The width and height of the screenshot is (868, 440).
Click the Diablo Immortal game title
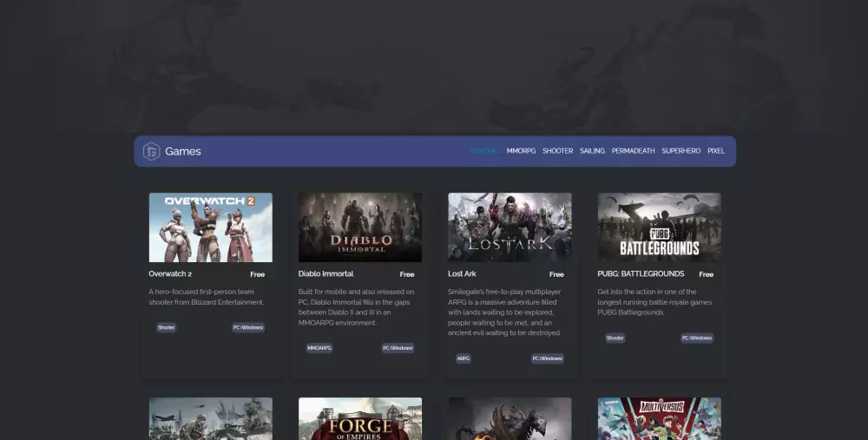325,274
